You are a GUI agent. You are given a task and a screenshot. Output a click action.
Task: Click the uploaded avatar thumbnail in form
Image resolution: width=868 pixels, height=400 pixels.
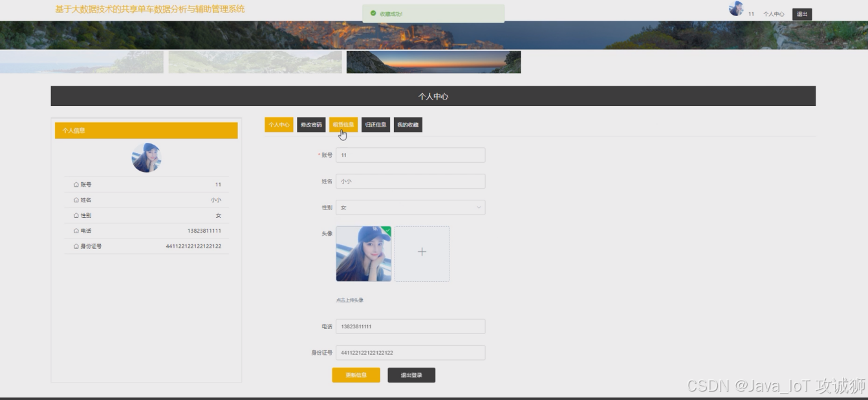(x=363, y=254)
